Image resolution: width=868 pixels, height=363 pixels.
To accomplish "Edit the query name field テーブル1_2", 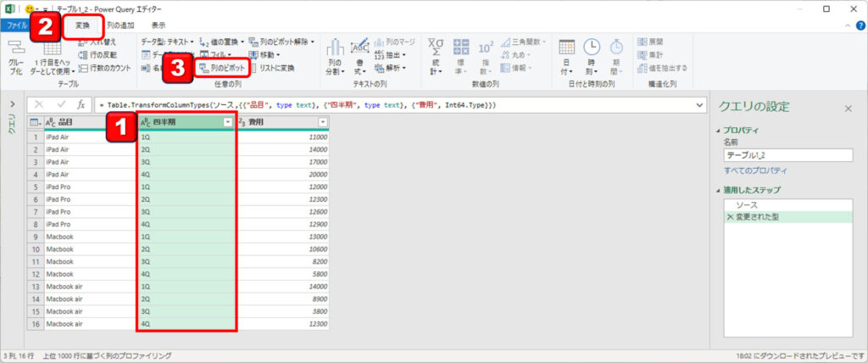I will click(787, 155).
